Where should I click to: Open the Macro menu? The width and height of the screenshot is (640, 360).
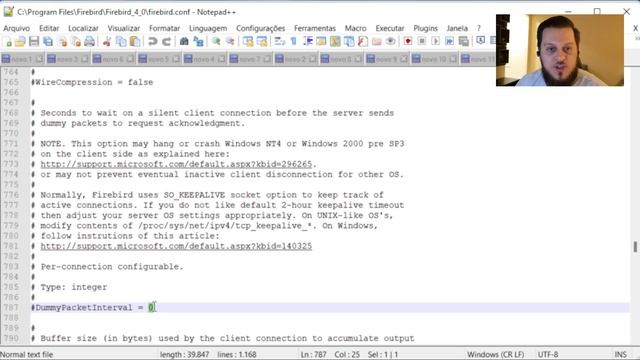point(356,28)
